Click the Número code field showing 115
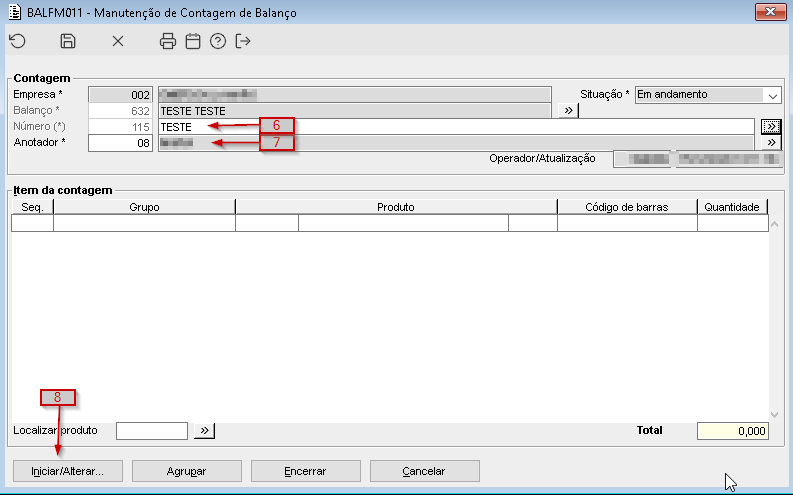Viewport: 793px width, 495px height. (x=120, y=127)
